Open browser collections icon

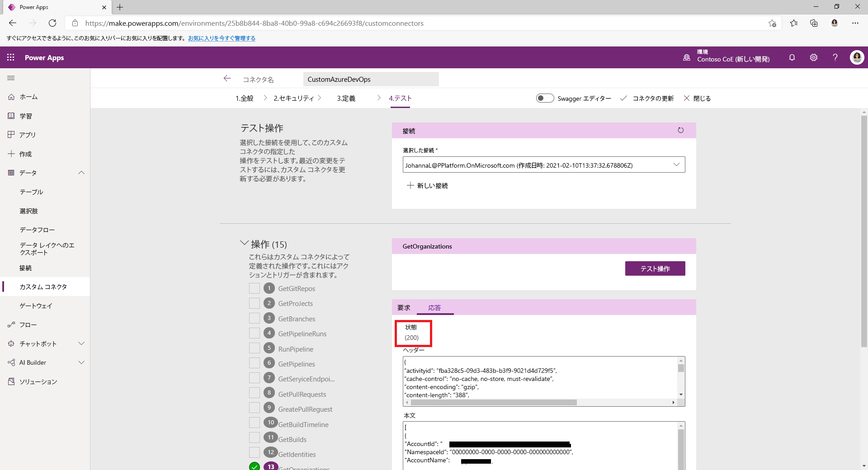click(814, 23)
